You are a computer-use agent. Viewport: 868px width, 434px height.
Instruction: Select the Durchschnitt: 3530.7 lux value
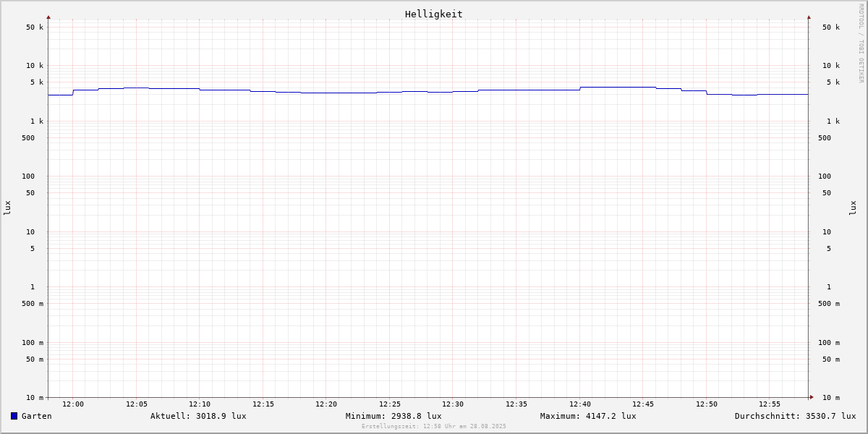796,416
